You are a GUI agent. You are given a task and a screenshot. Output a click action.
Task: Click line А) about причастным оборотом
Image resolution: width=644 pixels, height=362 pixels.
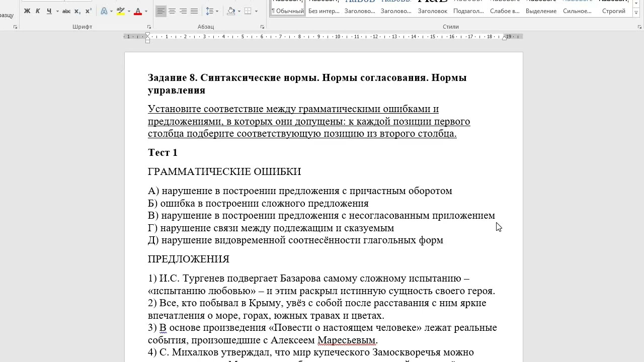pyautogui.click(x=300, y=191)
